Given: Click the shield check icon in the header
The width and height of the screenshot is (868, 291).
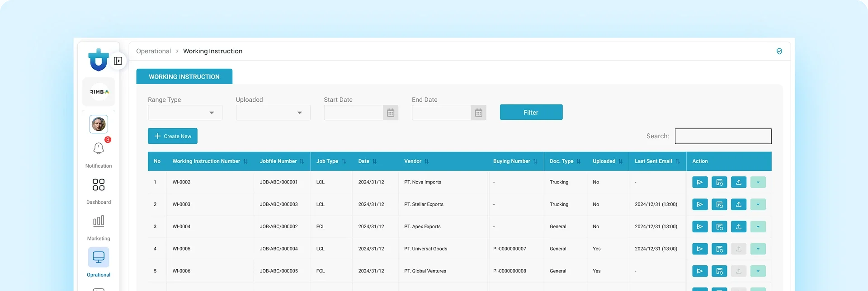Looking at the screenshot, I should click(779, 51).
